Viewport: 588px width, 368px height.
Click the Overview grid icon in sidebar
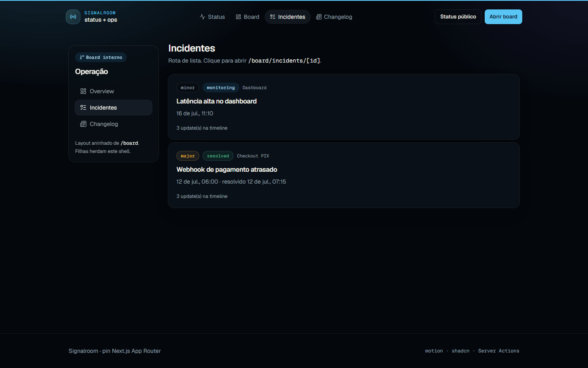click(83, 91)
